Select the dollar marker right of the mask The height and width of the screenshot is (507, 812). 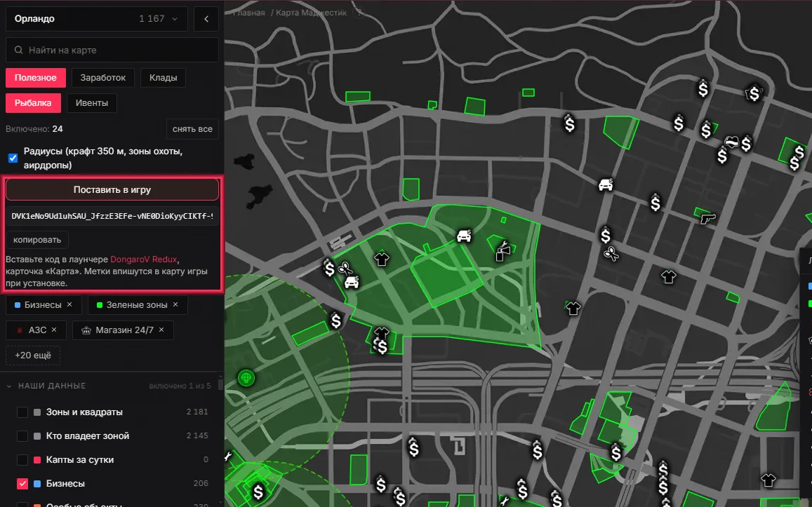746,144
